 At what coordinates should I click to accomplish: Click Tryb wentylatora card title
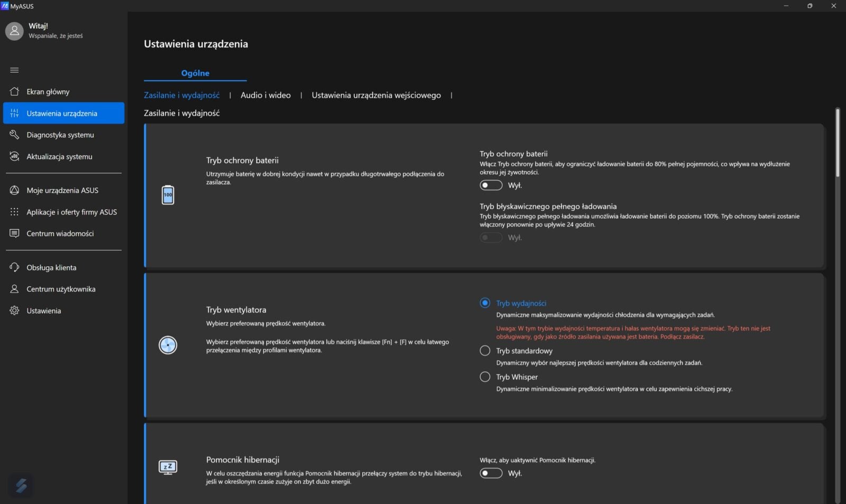pyautogui.click(x=236, y=310)
